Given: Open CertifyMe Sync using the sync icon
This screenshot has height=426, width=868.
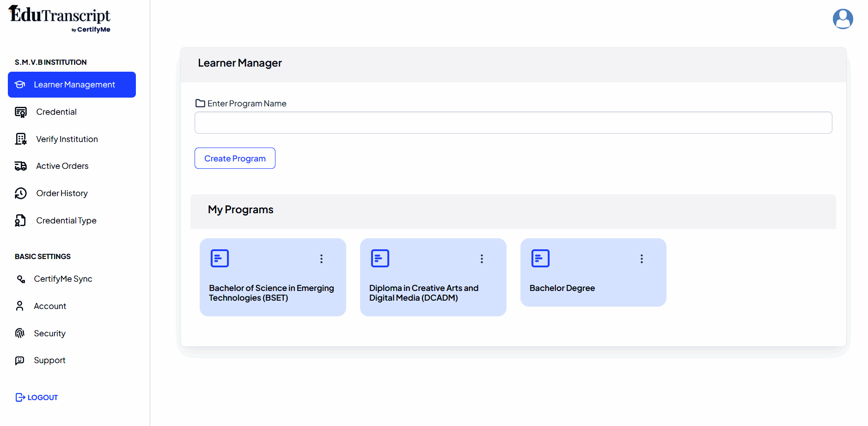Looking at the screenshot, I should point(20,279).
